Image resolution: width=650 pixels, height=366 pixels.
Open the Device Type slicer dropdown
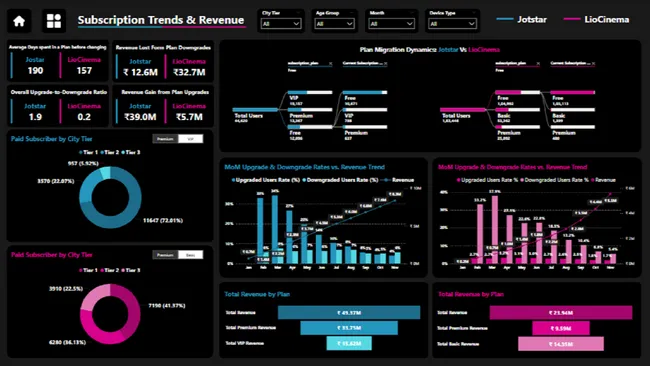pos(452,24)
